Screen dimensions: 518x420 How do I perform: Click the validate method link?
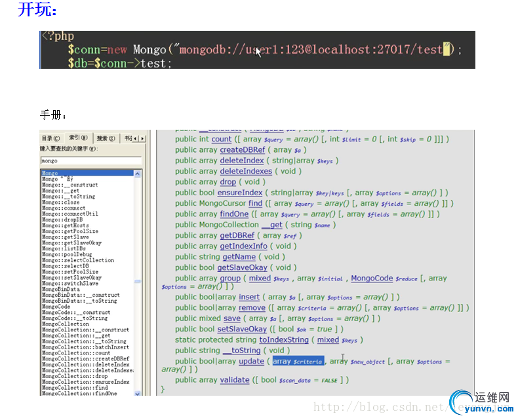click(234, 380)
